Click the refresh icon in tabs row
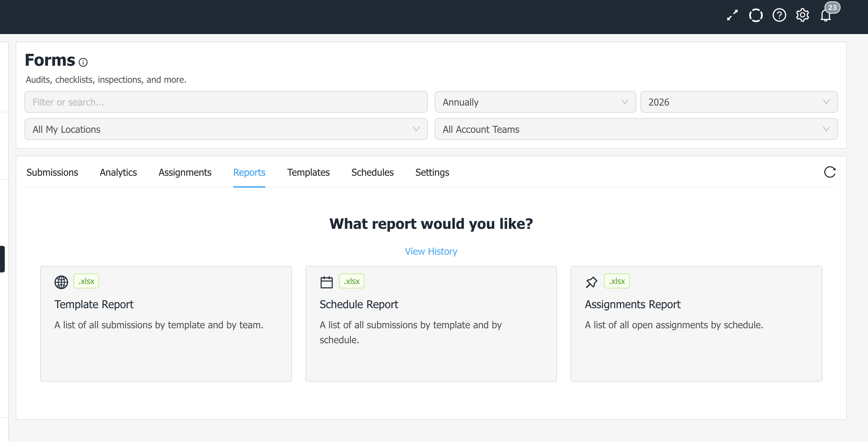This screenshot has width=868, height=442. point(830,172)
